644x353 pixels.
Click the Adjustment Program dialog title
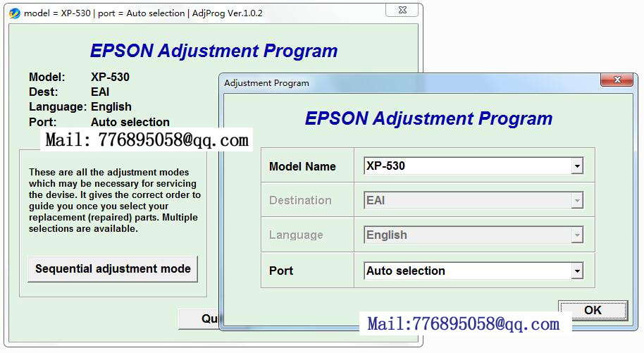[x=266, y=83]
